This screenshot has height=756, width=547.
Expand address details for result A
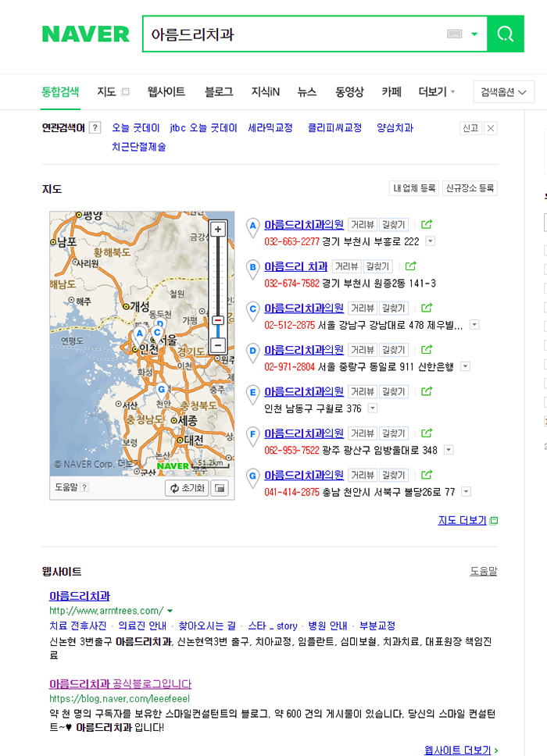(431, 241)
